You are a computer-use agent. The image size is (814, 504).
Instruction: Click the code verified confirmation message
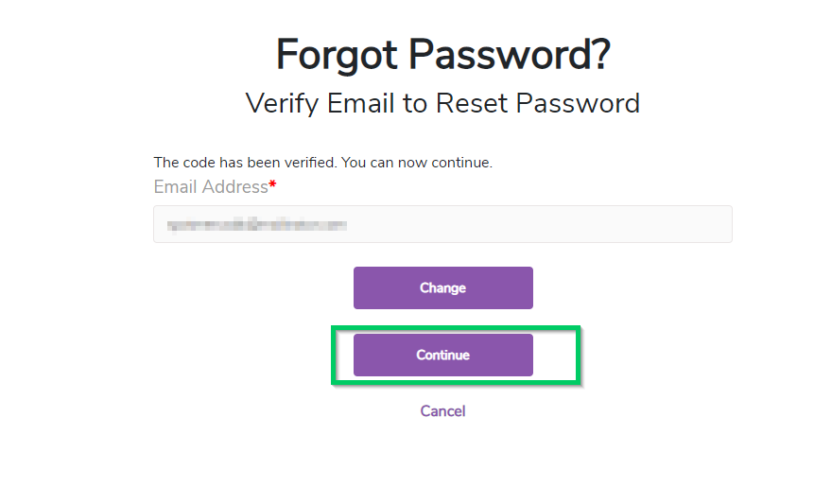pos(322,163)
